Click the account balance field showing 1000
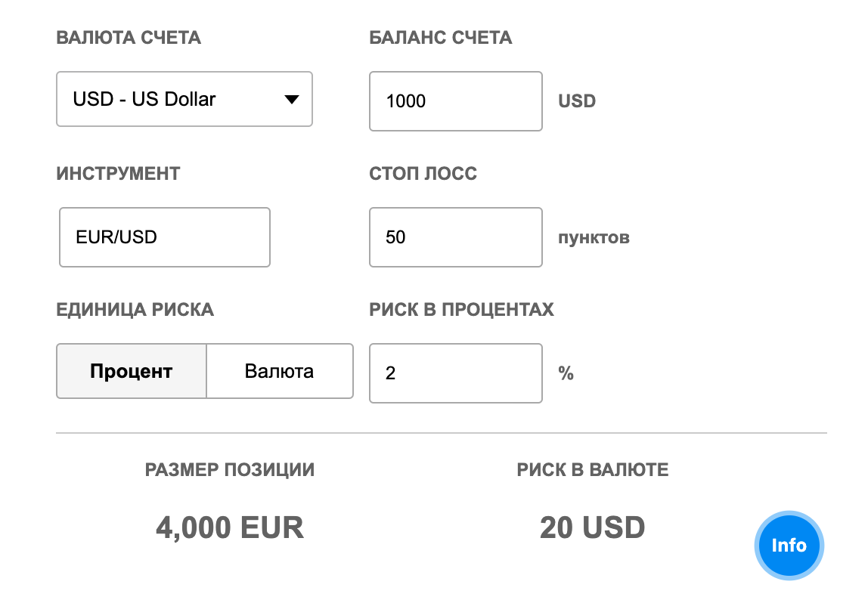Image resolution: width=868 pixels, height=603 pixels. point(455,101)
